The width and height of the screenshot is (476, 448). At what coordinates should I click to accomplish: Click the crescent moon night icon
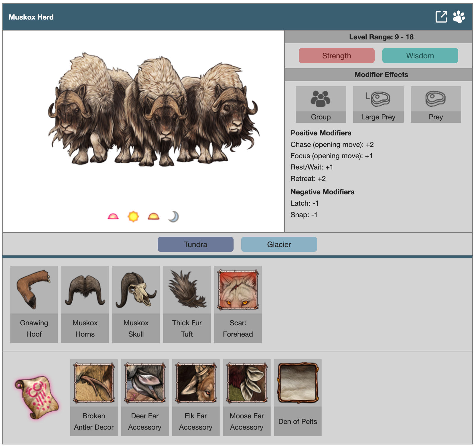point(173,217)
